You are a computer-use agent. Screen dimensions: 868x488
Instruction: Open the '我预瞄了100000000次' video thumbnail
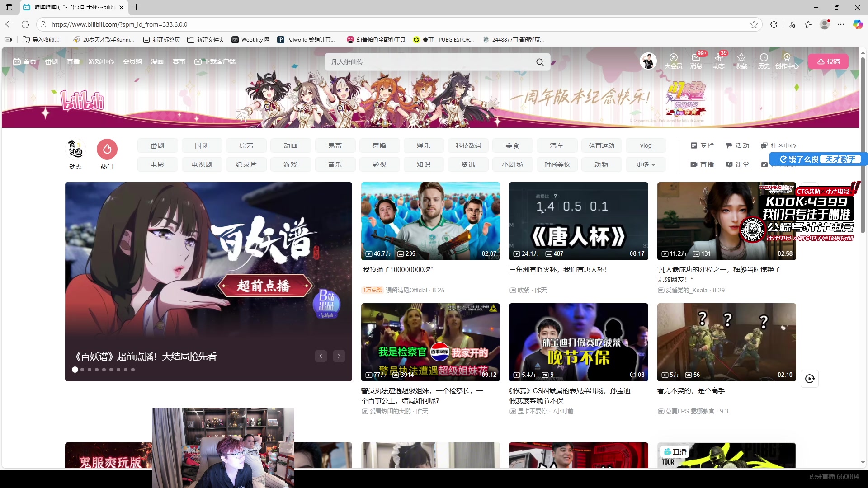[x=430, y=221]
